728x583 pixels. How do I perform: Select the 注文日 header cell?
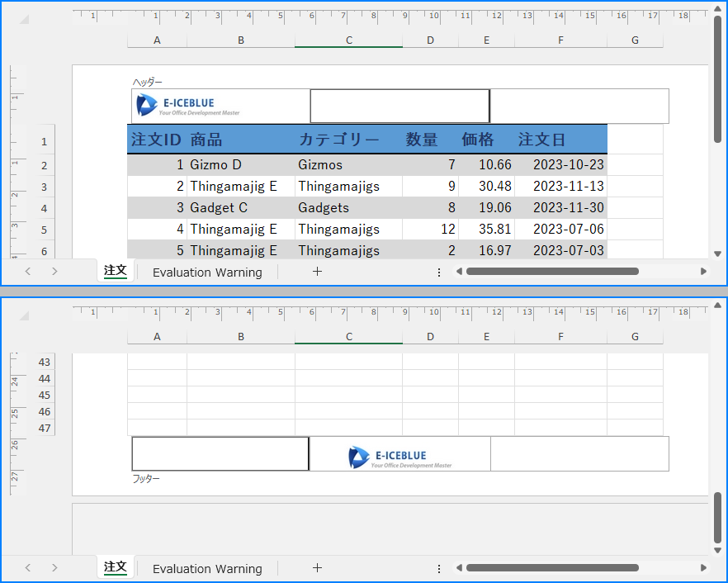[x=560, y=140]
